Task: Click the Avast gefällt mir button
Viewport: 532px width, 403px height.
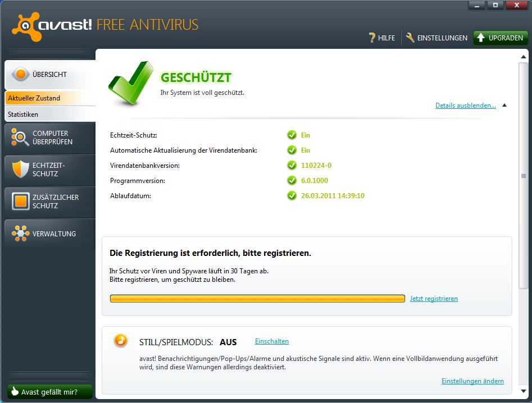Action: pos(50,391)
